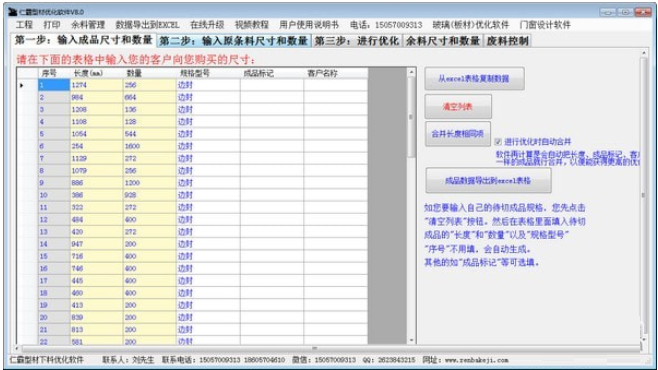Image resolution: width=658 pixels, height=370 pixels.
Task: Click the table's vertical scrollbar down arrow
Action: tap(411, 340)
